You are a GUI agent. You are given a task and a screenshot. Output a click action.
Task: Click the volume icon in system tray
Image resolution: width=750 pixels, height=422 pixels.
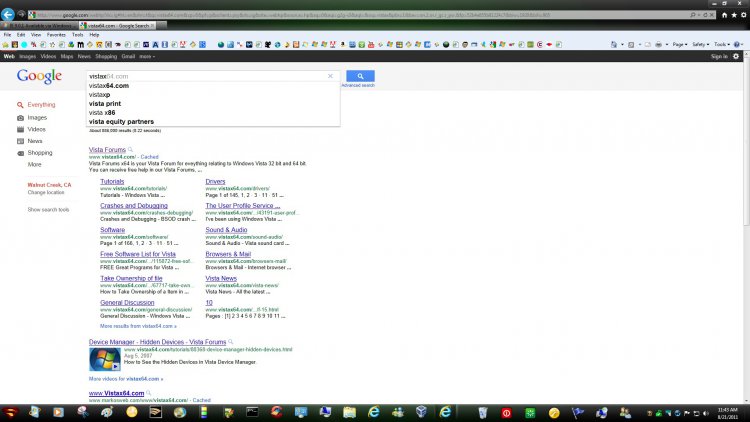(706, 413)
